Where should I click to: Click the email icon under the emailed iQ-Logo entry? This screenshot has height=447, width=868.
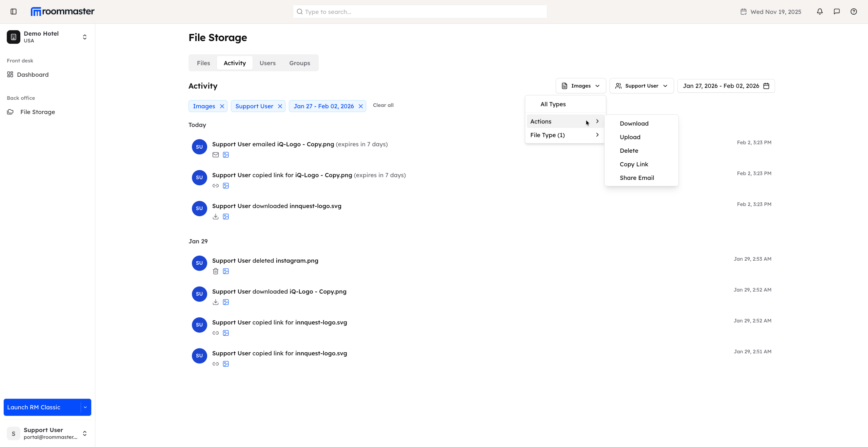(x=216, y=155)
